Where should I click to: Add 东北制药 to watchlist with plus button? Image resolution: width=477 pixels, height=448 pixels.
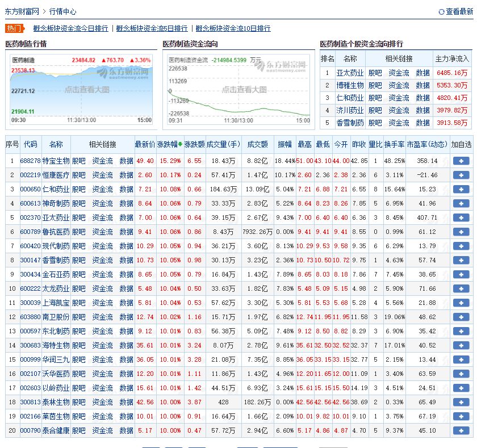coord(461,331)
